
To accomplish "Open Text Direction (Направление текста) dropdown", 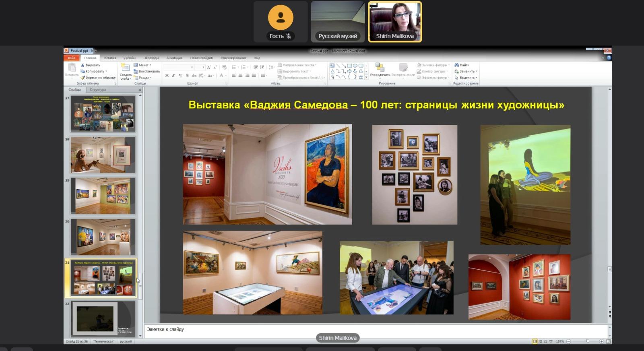I will [297, 65].
